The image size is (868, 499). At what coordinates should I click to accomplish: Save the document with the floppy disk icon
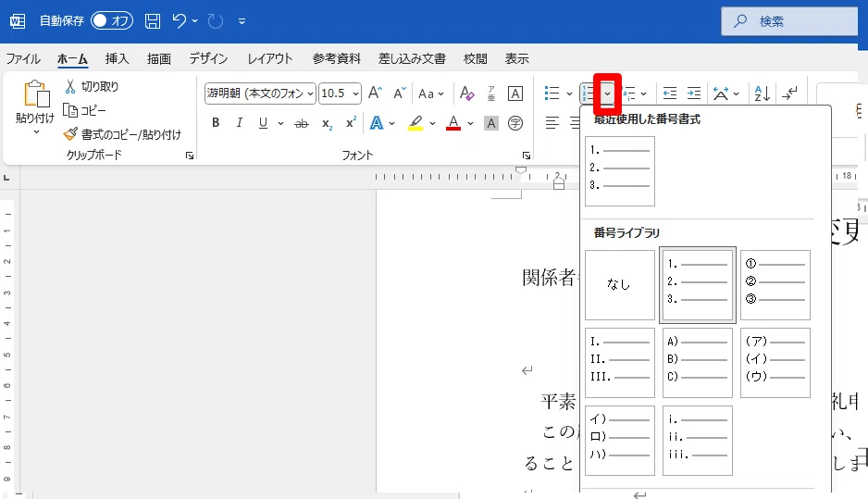click(153, 21)
